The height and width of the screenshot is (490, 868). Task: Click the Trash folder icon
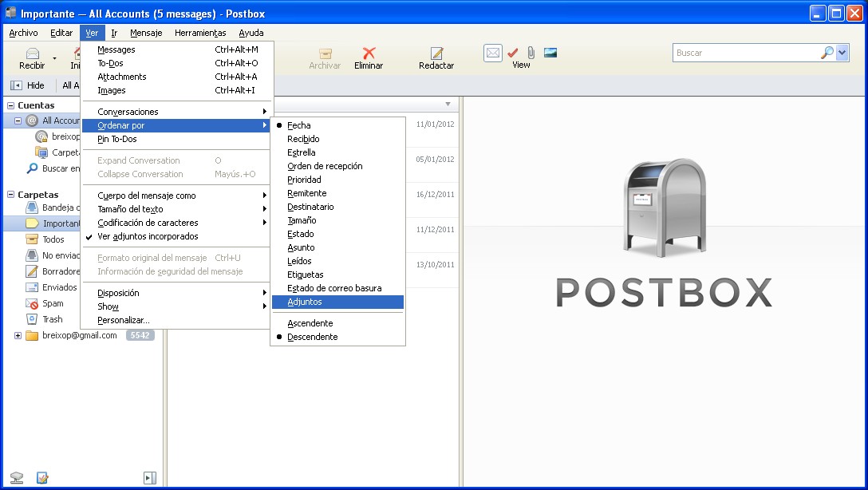[x=32, y=319]
